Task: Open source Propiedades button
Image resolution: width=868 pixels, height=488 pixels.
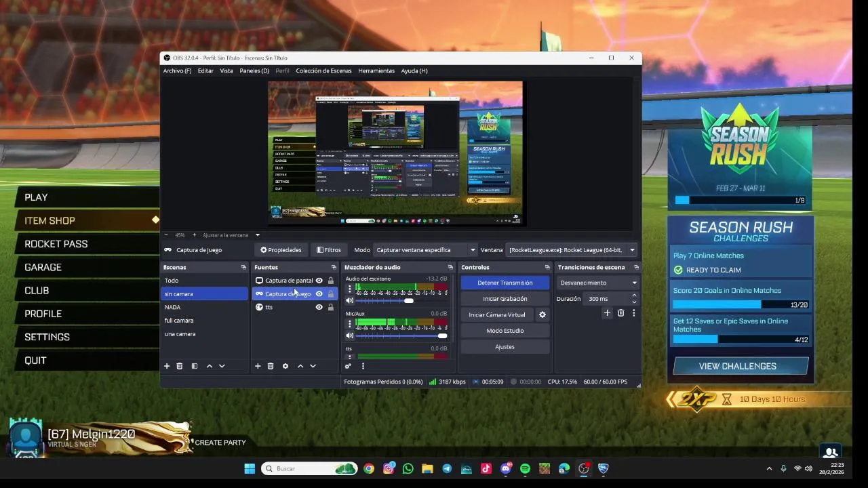Action: (281, 250)
